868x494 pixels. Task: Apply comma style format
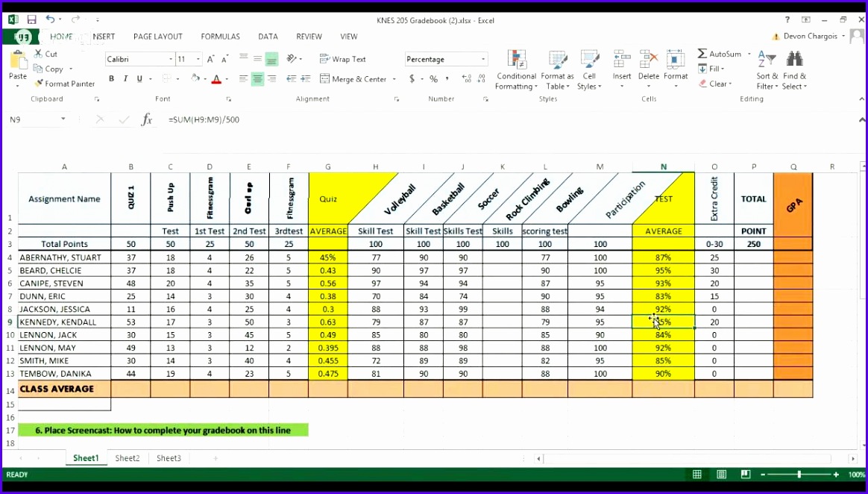tap(447, 78)
